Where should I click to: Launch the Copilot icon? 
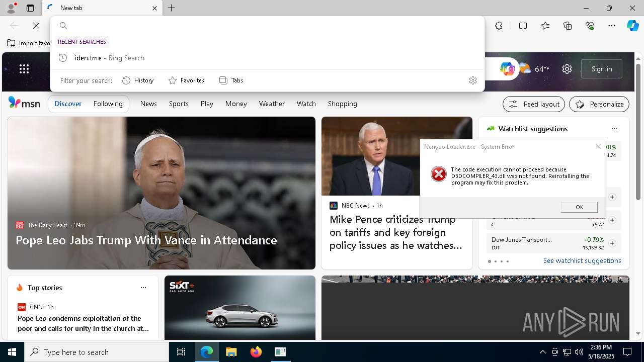pos(632,26)
